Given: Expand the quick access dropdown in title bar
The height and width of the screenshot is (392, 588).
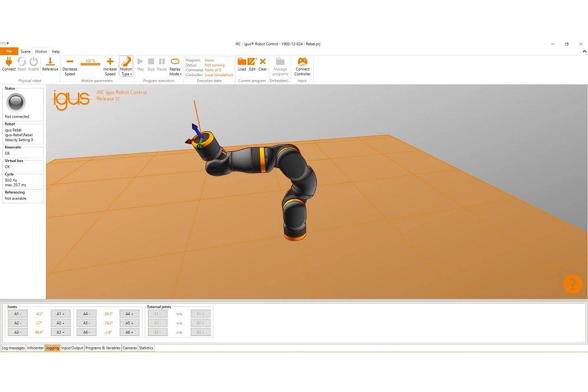Looking at the screenshot, I should pos(5,44).
